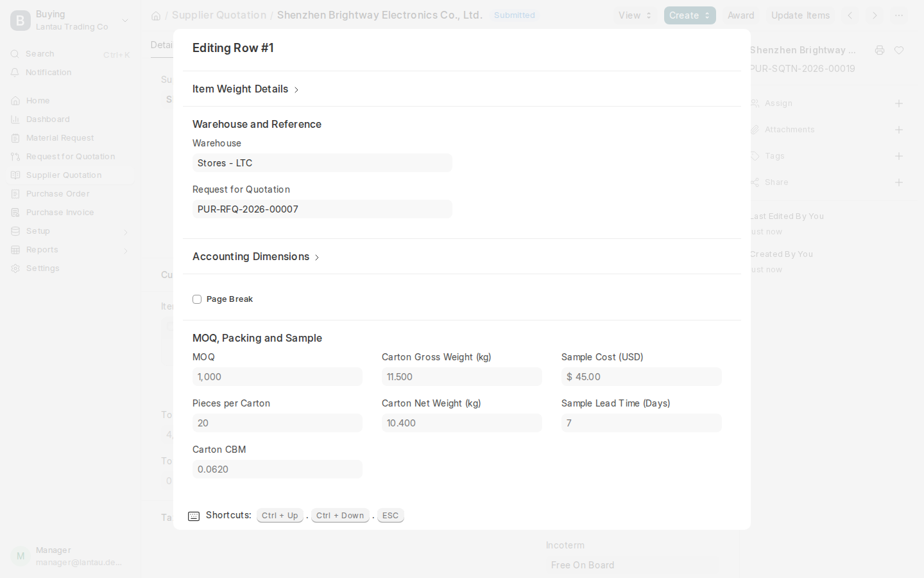Click the Warehouse field Stores - LTC
The height and width of the screenshot is (578, 924).
click(x=322, y=163)
